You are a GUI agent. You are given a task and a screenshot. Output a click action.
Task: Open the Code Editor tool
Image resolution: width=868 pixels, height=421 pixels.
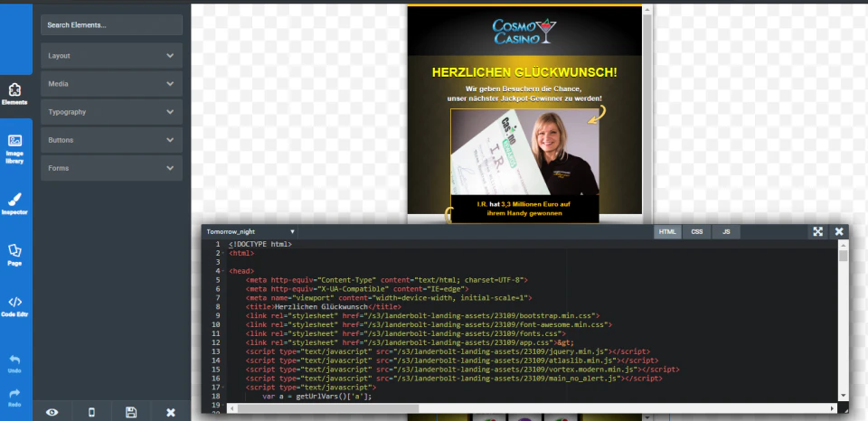(15, 305)
